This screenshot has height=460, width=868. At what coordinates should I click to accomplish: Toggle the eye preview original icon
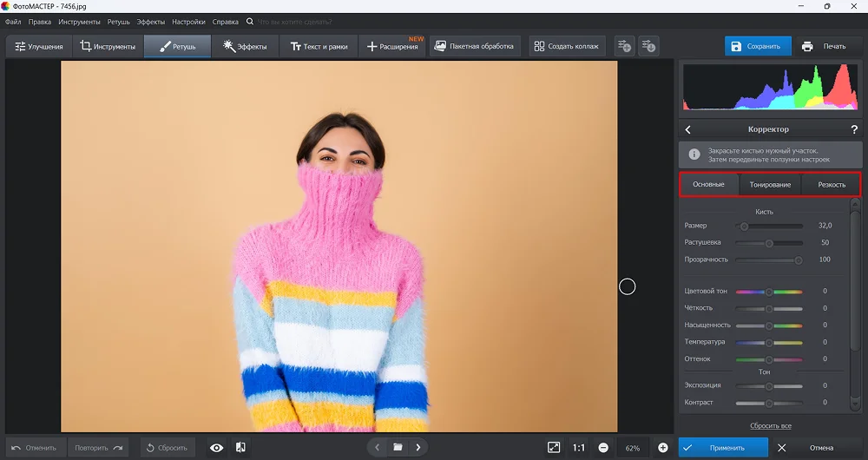tap(216, 448)
